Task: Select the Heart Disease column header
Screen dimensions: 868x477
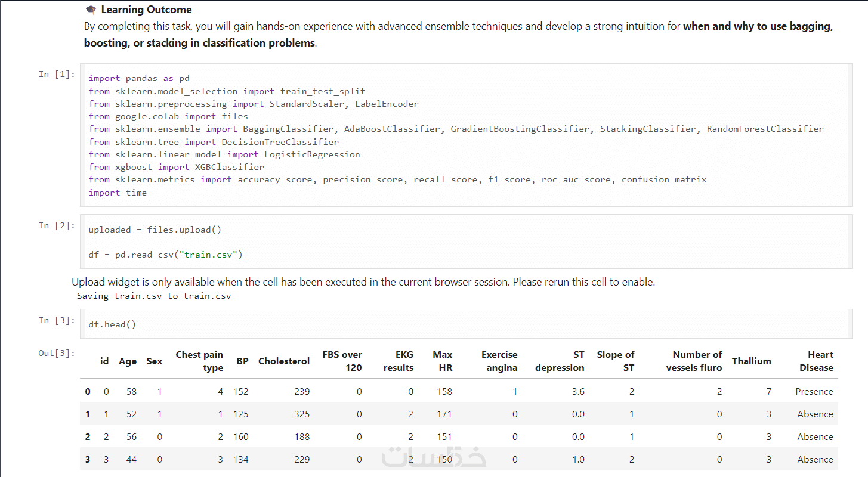Action: (816, 361)
